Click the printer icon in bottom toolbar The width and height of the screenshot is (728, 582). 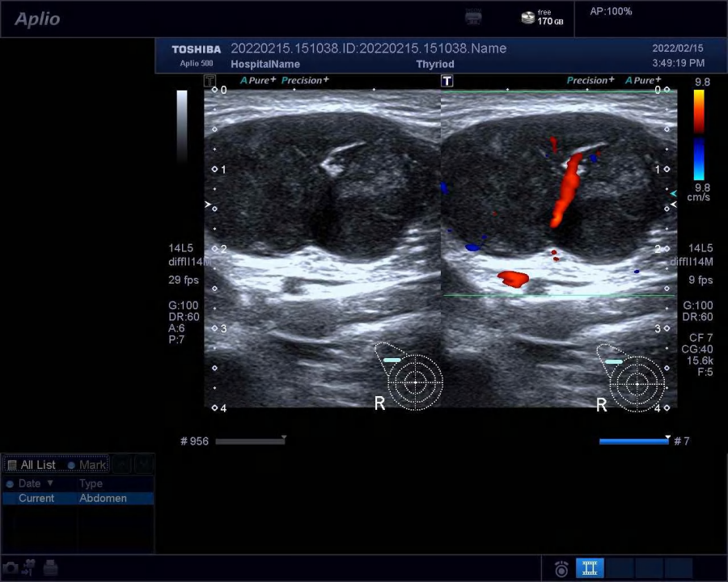click(x=50, y=567)
